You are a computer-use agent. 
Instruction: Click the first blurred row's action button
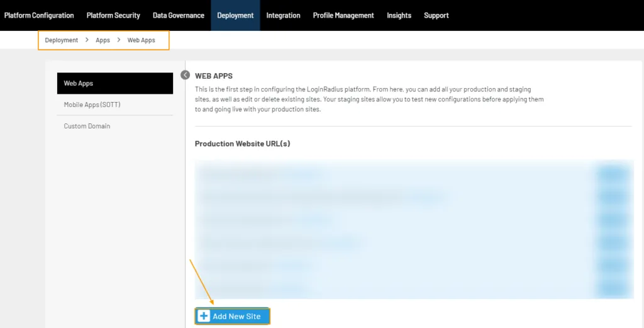point(613,174)
